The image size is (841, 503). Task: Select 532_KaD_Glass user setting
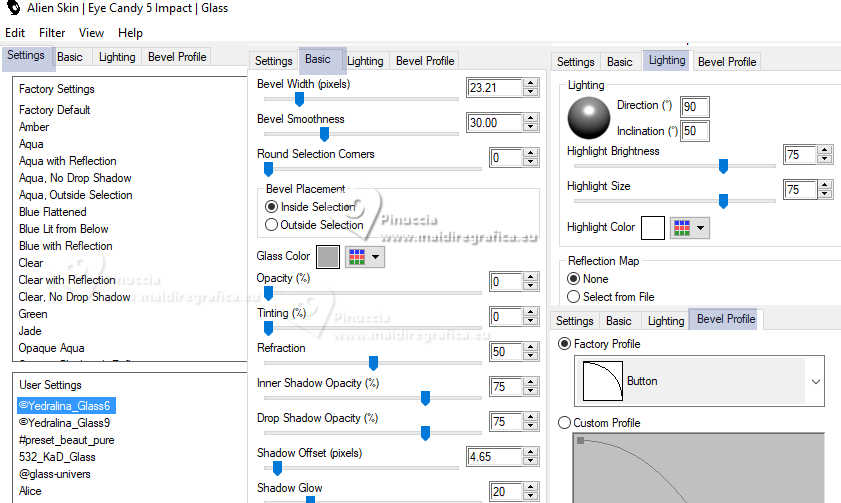click(57, 457)
